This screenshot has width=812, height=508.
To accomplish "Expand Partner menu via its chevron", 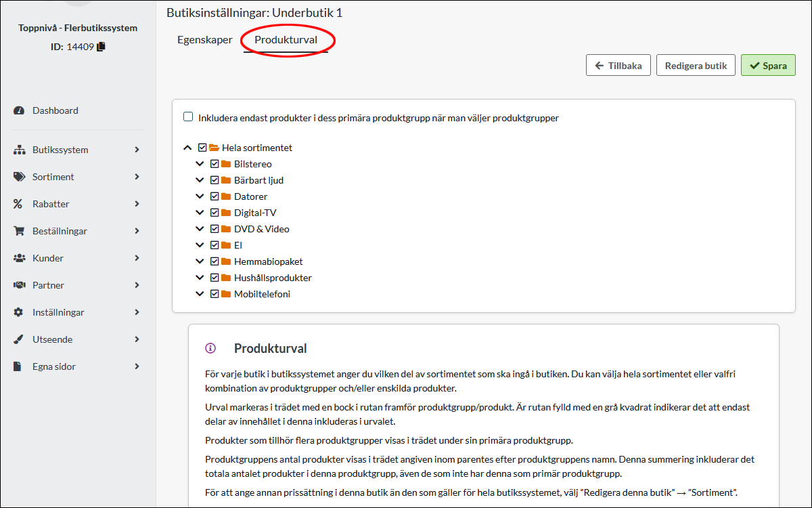I will [137, 285].
